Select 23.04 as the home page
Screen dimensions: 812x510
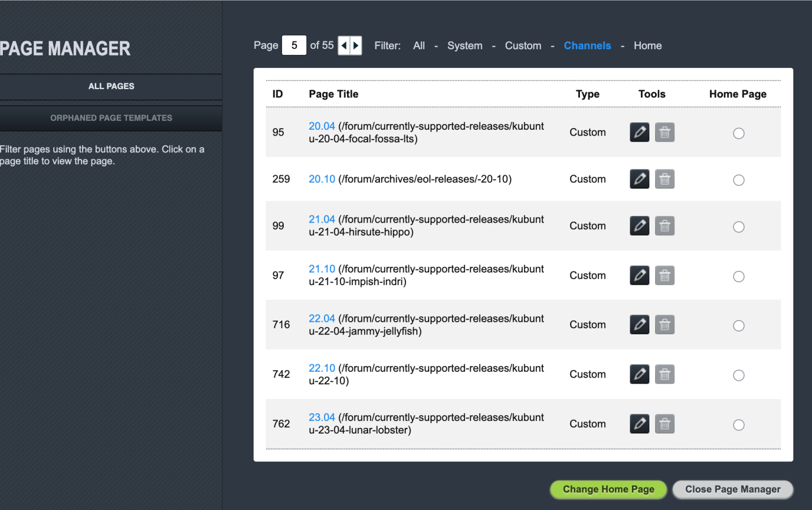pyautogui.click(x=738, y=425)
